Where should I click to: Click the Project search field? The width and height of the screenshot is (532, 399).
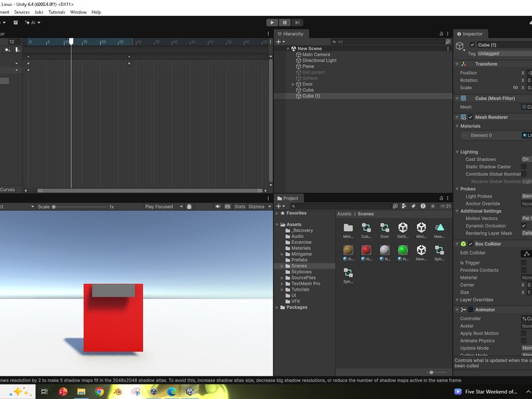click(340, 206)
